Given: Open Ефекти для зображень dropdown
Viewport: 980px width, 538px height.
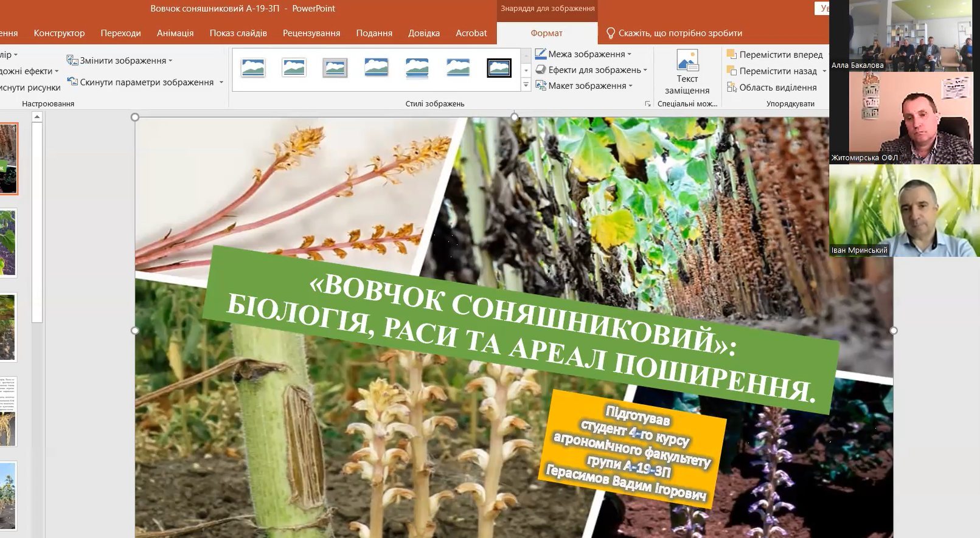Looking at the screenshot, I should 597,70.
